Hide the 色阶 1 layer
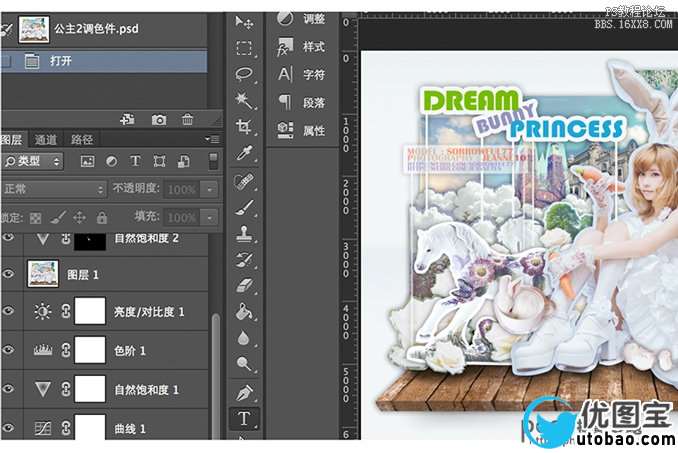 (8, 350)
